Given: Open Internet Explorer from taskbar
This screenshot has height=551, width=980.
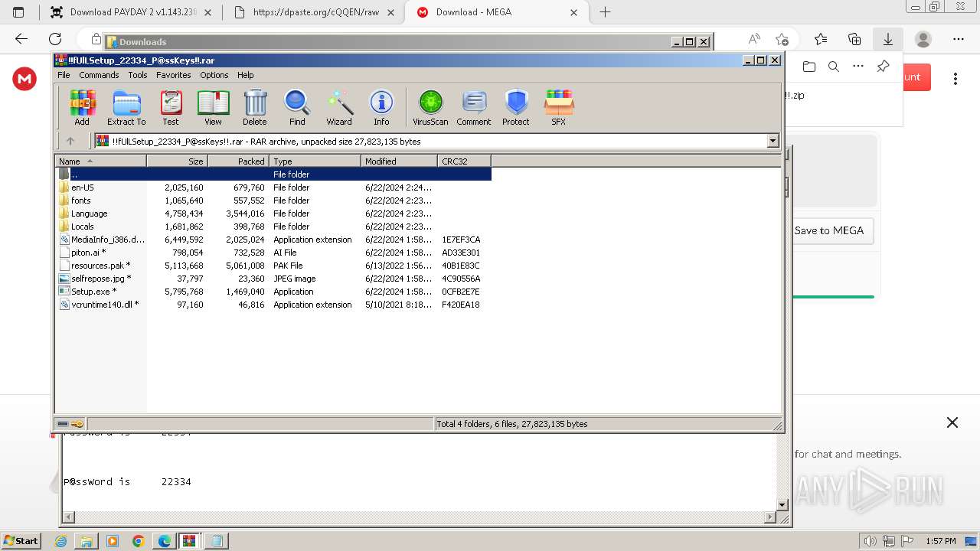Looking at the screenshot, I should (x=60, y=541).
